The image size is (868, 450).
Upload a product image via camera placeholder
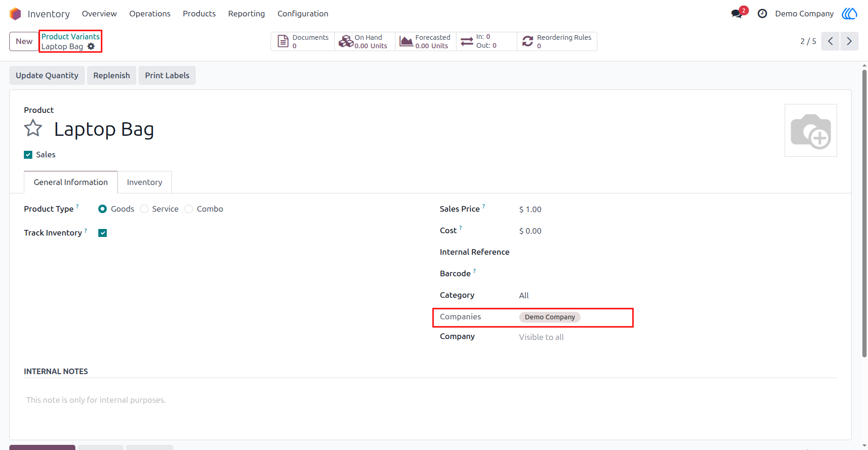coord(810,131)
